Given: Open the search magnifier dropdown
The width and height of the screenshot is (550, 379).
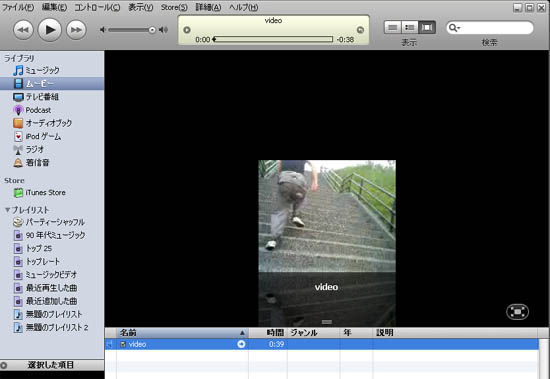Looking at the screenshot, I should [x=454, y=28].
